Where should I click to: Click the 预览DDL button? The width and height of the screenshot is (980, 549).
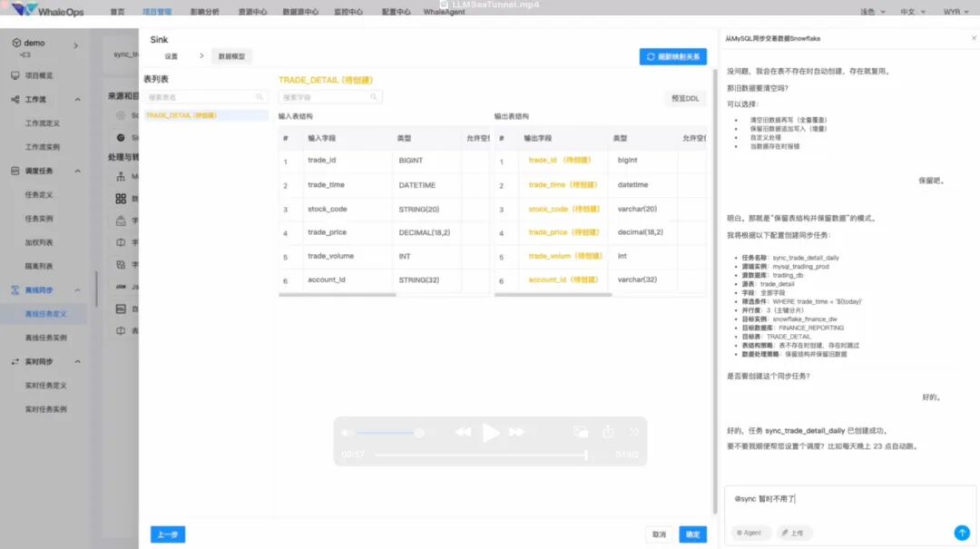[685, 98]
